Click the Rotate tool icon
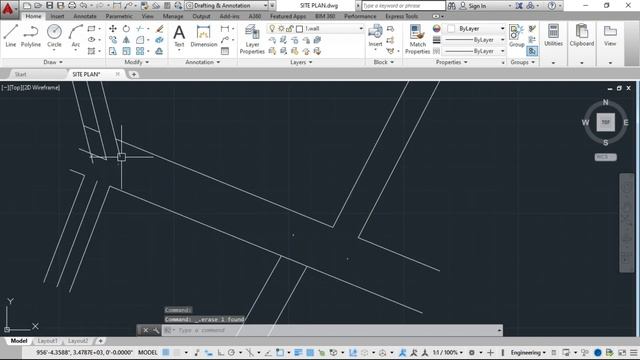Screen dimensions: 640x360 [x=127, y=29]
